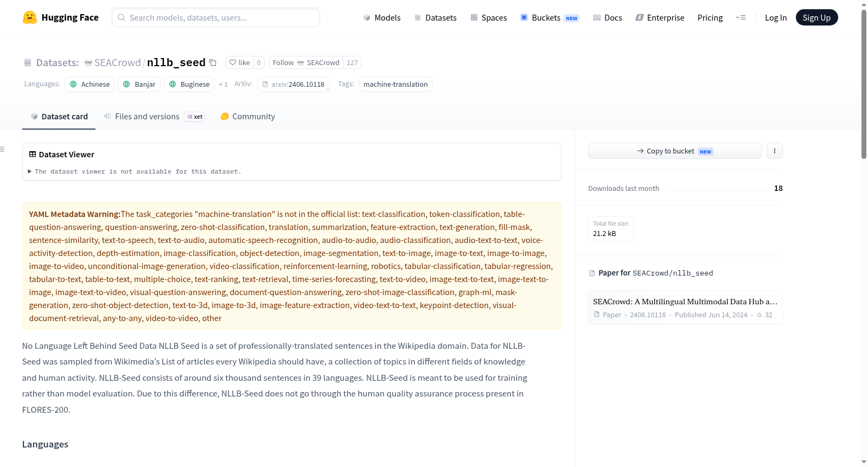Select the Dataset card tab
Image resolution: width=868 pixels, height=467 pixels.
[59, 116]
